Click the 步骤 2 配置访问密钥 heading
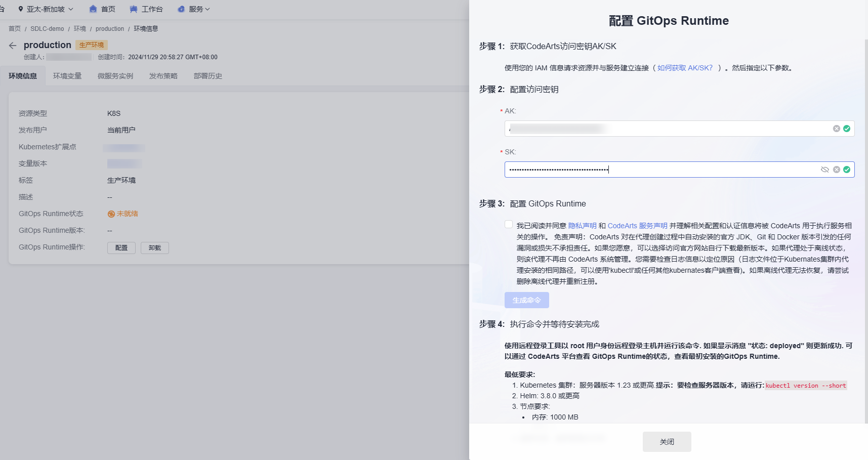The height and width of the screenshot is (460, 868). point(519,90)
